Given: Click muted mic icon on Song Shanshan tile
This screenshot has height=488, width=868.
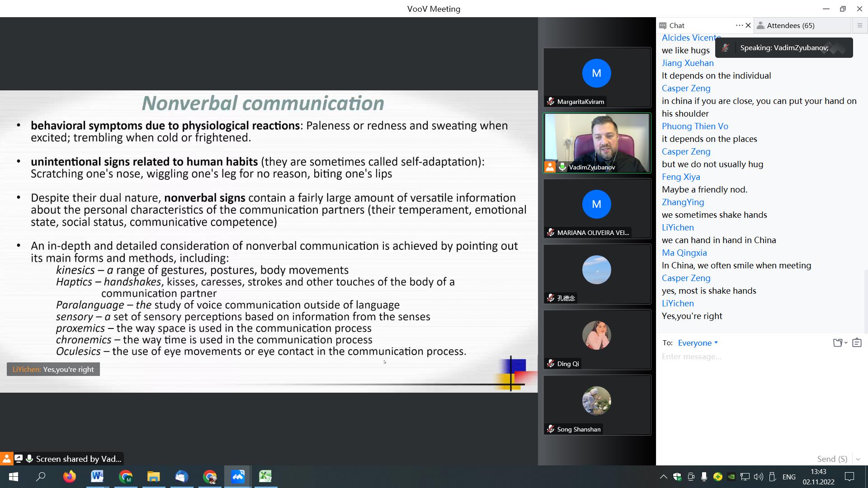Looking at the screenshot, I should tap(550, 429).
